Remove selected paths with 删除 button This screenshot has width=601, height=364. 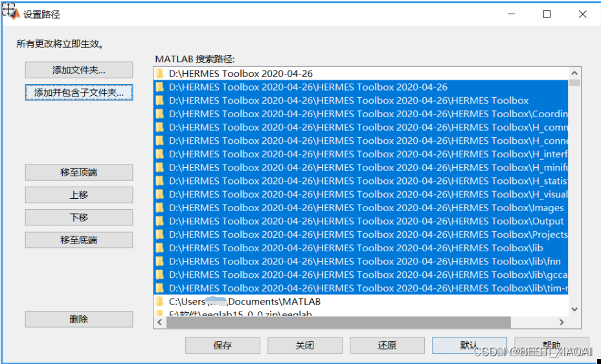coord(79,319)
